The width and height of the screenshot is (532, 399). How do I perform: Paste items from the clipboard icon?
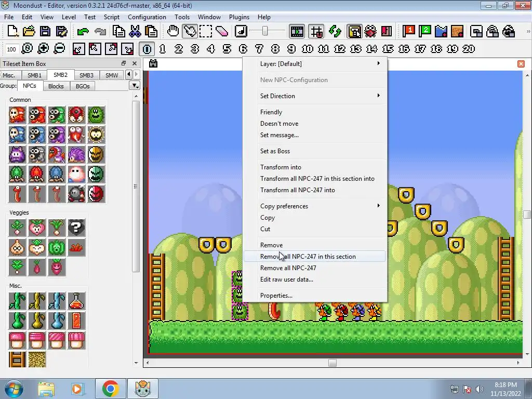(151, 32)
